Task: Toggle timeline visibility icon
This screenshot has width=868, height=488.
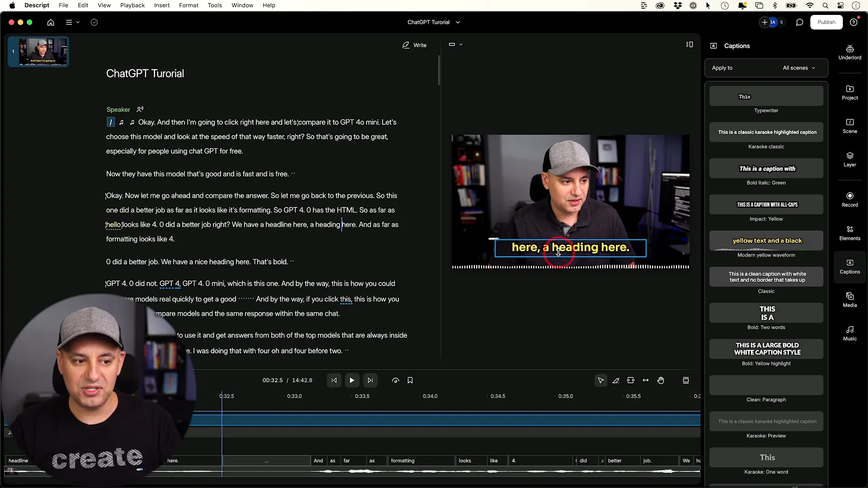Action: tap(685, 380)
